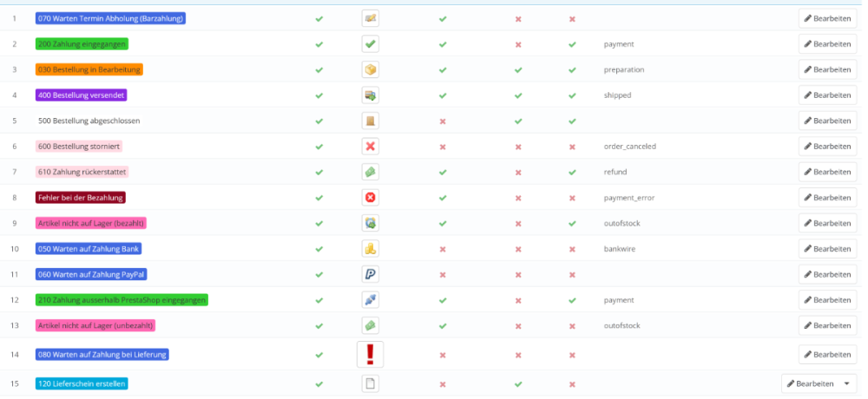Expand dropdown arrow next to Bearbeiten for Lieferschein erstellen
This screenshot has height=399, width=868.
coord(846,384)
